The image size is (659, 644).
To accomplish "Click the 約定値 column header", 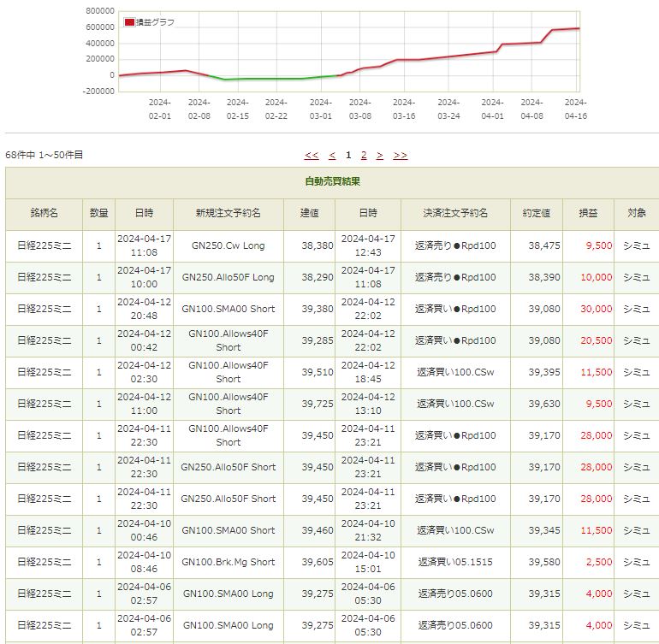I will coord(537,213).
